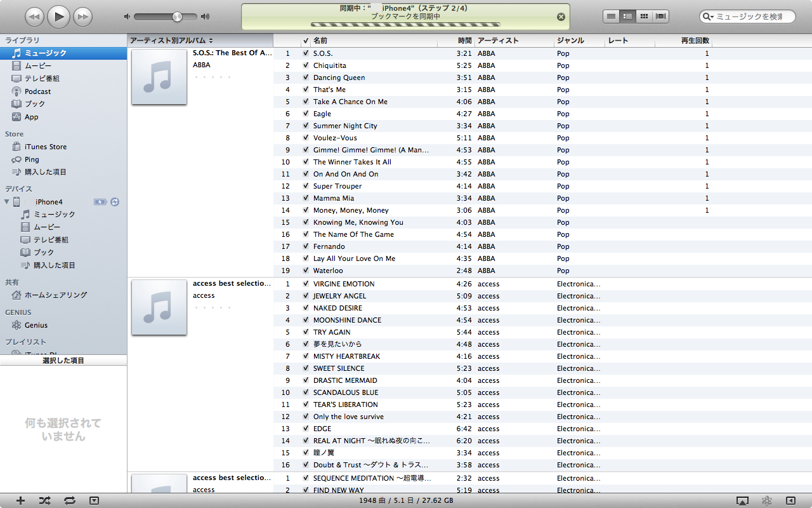Collapse the iPhone4 device tree
This screenshot has width=812, height=508.
coord(7,202)
